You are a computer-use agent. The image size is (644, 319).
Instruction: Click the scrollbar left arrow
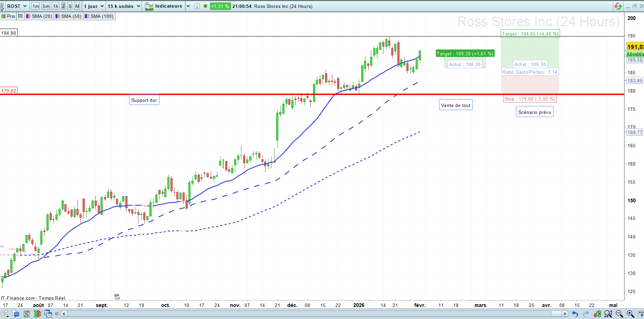pyautogui.click(x=64, y=313)
